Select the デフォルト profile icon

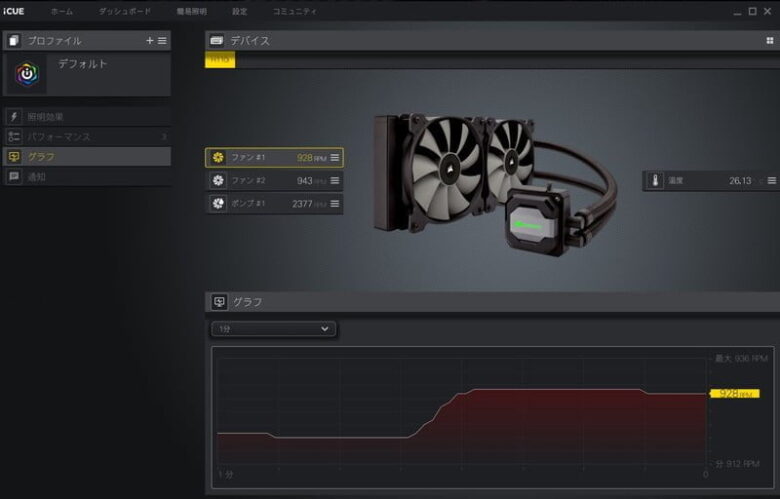[x=27, y=75]
